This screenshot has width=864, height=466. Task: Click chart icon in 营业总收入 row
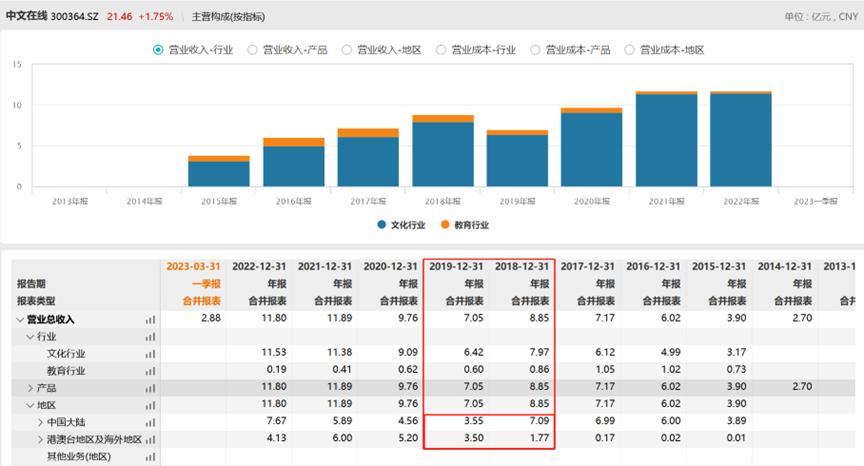point(151,320)
